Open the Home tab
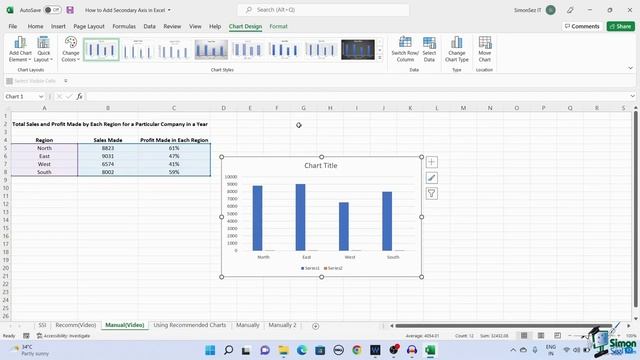640x360 pixels. (x=36, y=26)
